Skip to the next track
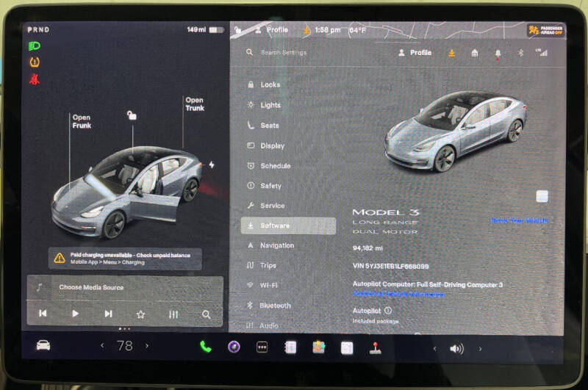The width and height of the screenshot is (588, 390). (108, 314)
